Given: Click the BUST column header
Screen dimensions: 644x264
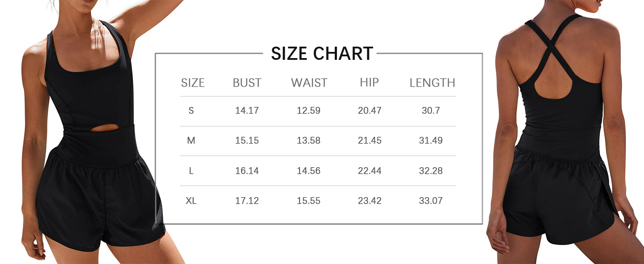Looking at the screenshot, I should coord(247,83).
